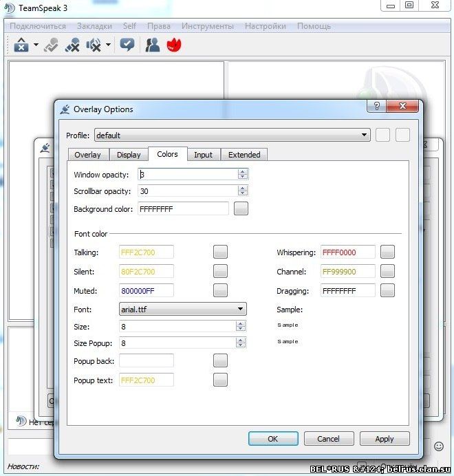
Task: Open the Dragging color picker swatch
Action: point(387,290)
